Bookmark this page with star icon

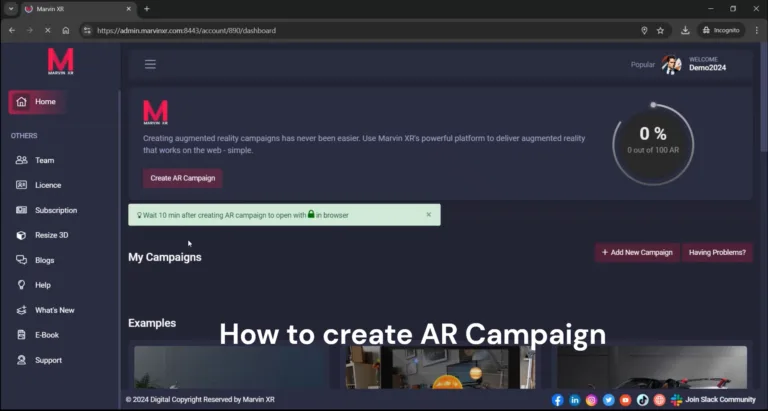click(x=660, y=30)
